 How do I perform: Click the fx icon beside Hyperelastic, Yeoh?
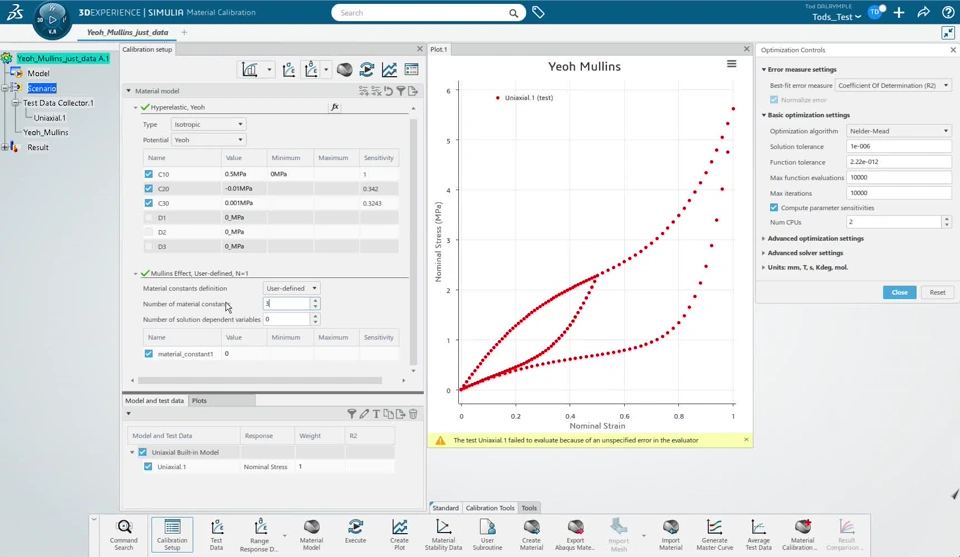click(x=335, y=107)
